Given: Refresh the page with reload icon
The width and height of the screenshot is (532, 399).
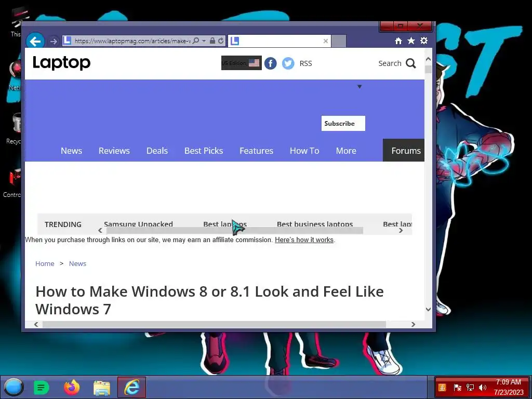Looking at the screenshot, I should (221, 41).
